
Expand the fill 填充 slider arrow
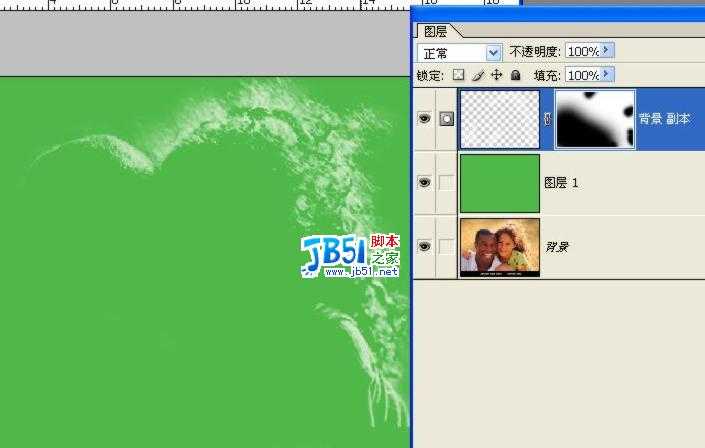click(x=607, y=75)
